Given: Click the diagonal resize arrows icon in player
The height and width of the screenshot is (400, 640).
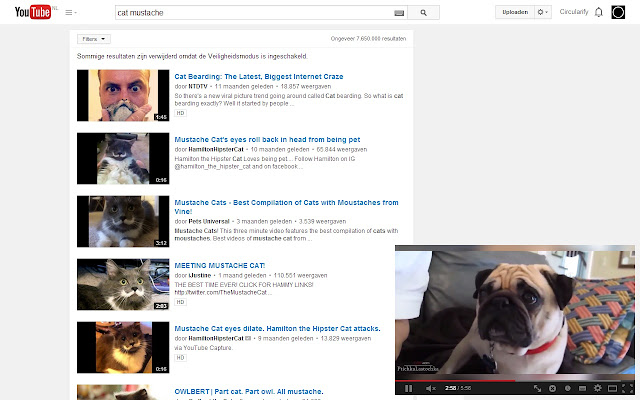Looking at the screenshot, I should click(x=538, y=388).
